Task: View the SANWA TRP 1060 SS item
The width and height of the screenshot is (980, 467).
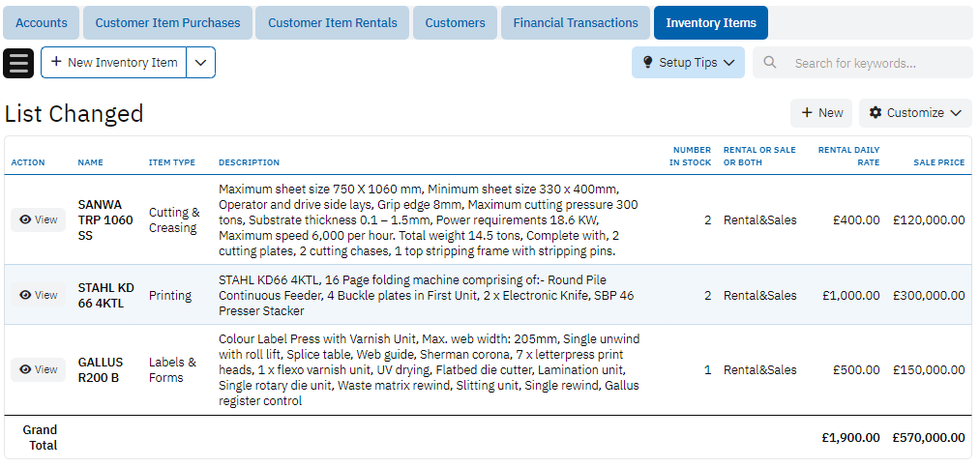Action: tap(39, 220)
